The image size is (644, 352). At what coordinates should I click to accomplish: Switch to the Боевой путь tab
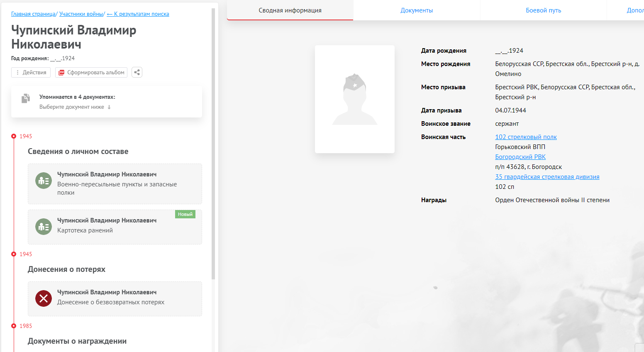coord(543,10)
